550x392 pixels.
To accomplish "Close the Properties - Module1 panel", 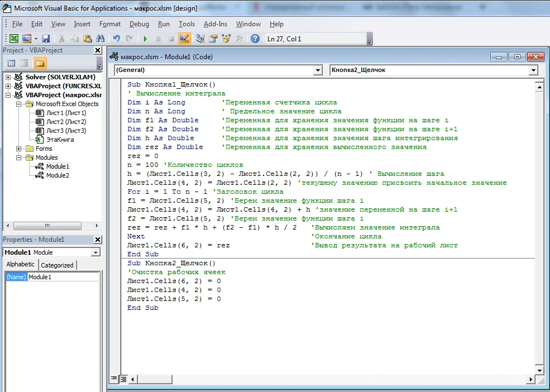I will click(98, 240).
